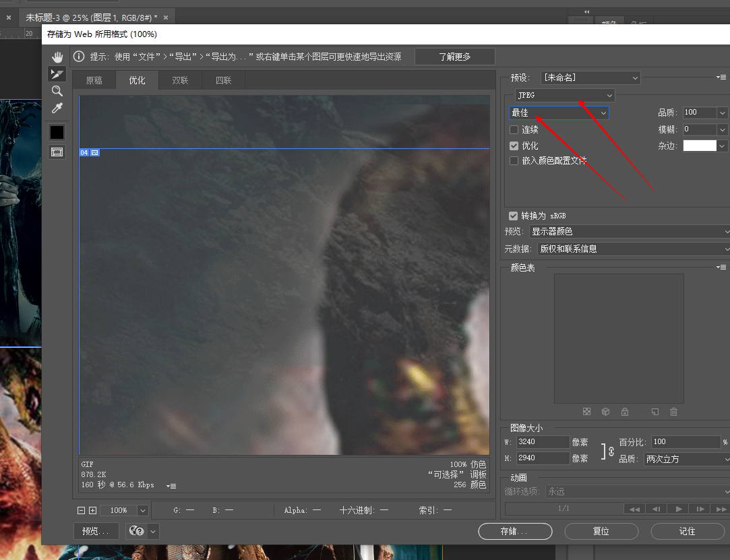The width and height of the screenshot is (730, 560).
Task: Enable 嵌入颜色配置文件 checkbox
Action: point(514,160)
